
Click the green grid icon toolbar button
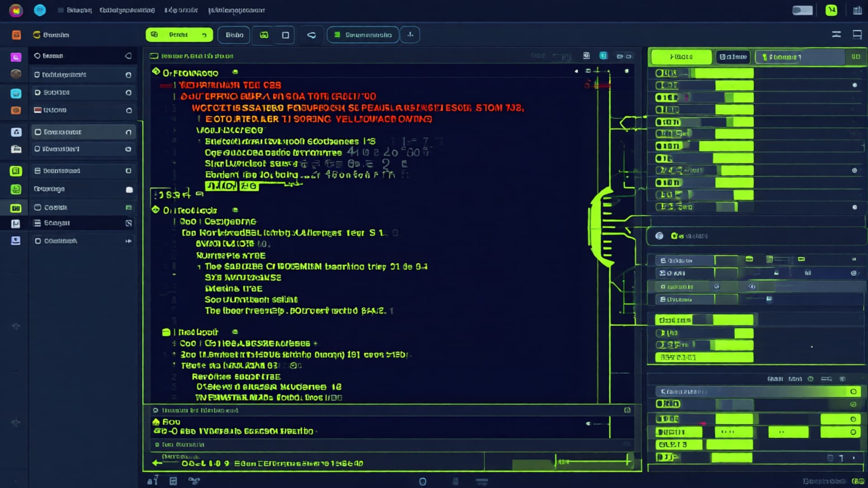pyautogui.click(x=264, y=35)
